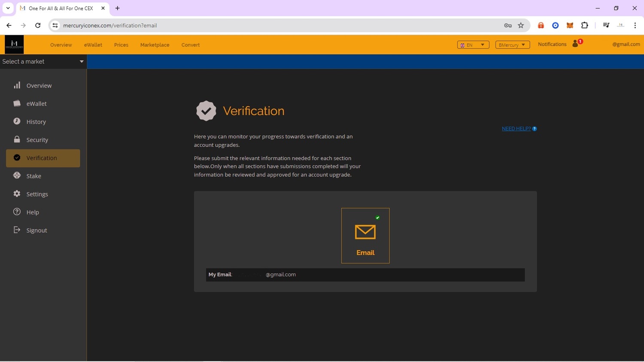This screenshot has height=362, width=644.
Task: Open eWallet in top navigation
Action: pyautogui.click(x=93, y=45)
